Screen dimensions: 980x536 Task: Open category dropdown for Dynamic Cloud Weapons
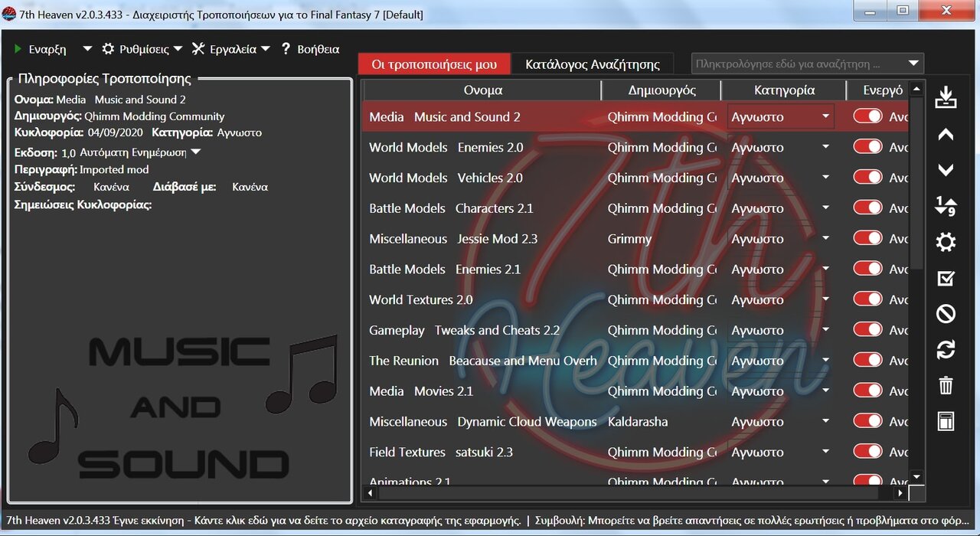click(x=825, y=422)
